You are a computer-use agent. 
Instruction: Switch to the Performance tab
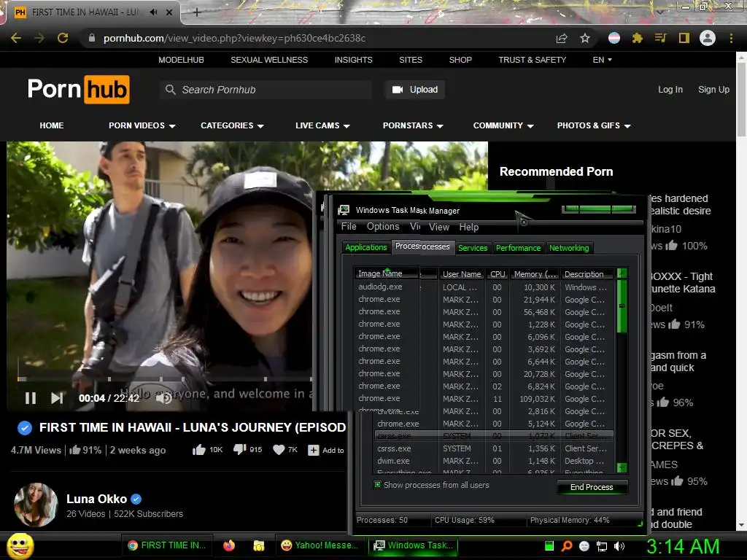coord(519,248)
